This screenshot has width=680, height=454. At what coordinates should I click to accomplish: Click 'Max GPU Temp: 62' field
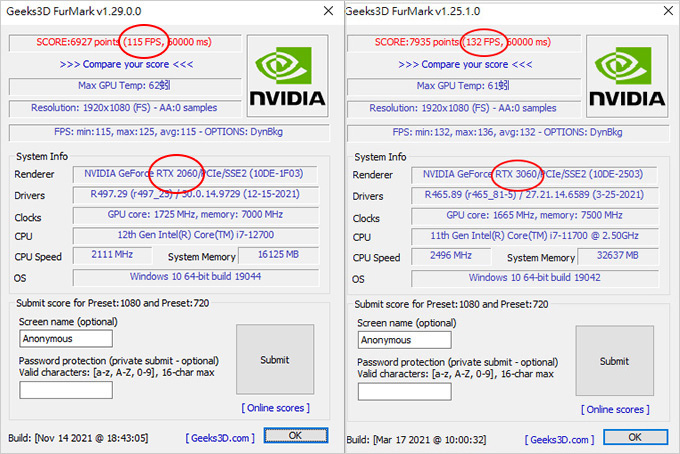pyautogui.click(x=125, y=86)
